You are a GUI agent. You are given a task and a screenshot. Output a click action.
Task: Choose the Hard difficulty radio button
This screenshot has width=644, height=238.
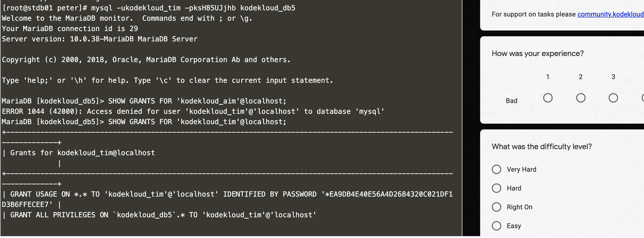(x=496, y=188)
